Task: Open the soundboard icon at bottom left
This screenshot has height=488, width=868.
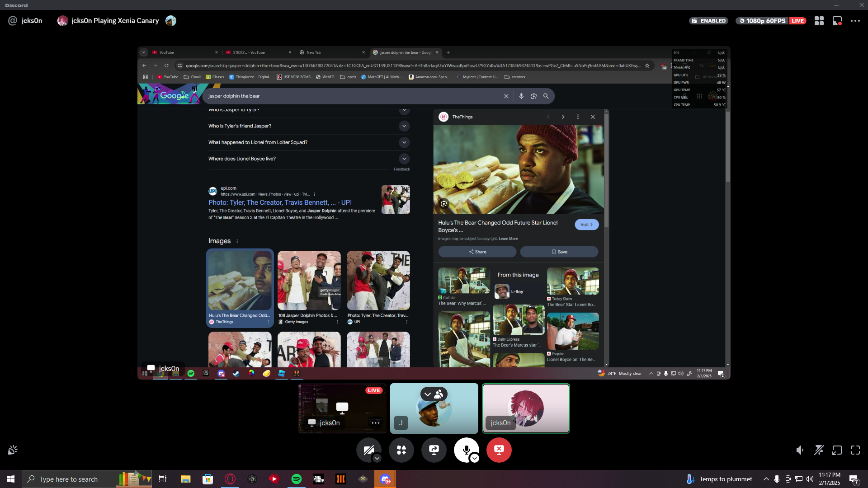Action: tap(13, 450)
